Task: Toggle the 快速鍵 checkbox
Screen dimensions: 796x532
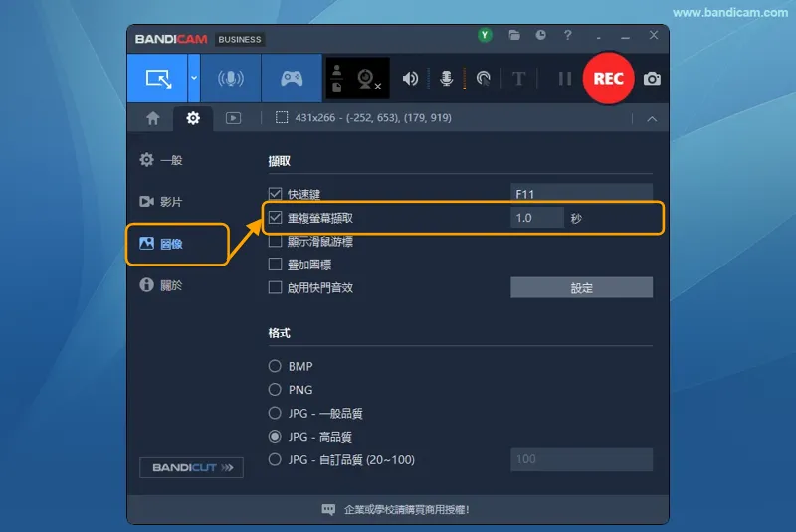Action: [275, 194]
